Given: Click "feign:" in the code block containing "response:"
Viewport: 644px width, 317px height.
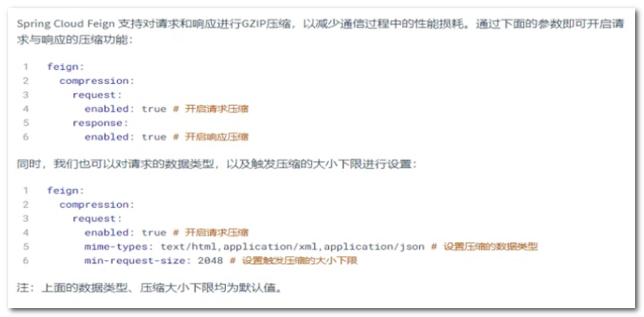Looking at the screenshot, I should [x=66, y=67].
